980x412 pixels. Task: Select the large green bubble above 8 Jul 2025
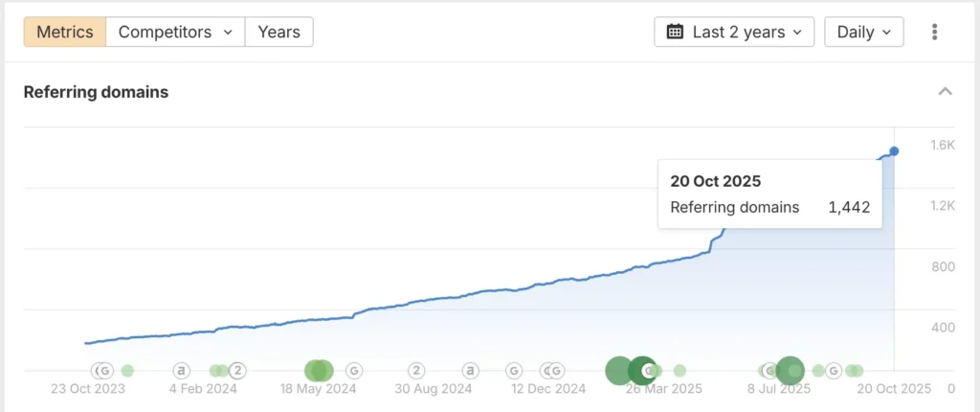click(790, 370)
